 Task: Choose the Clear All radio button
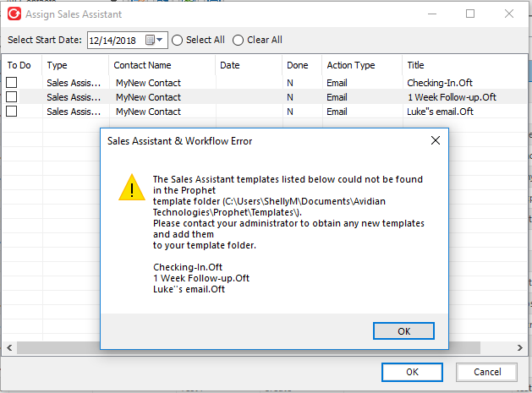[x=238, y=40]
